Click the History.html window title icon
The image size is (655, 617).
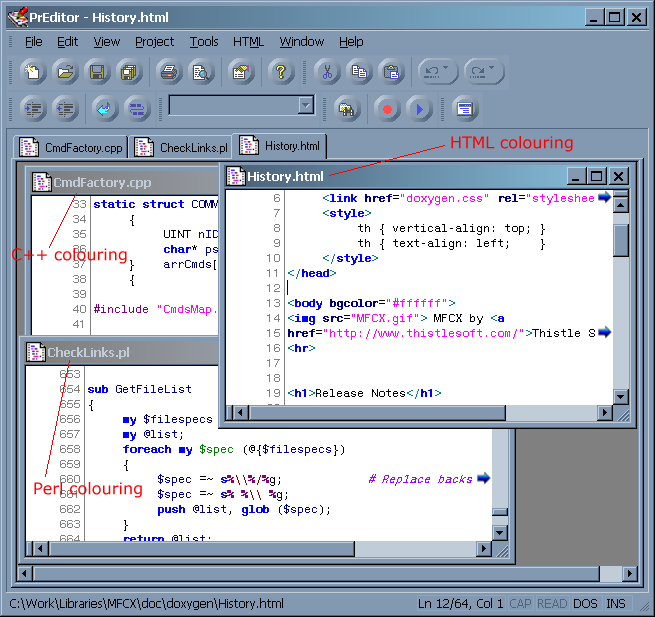(x=236, y=176)
